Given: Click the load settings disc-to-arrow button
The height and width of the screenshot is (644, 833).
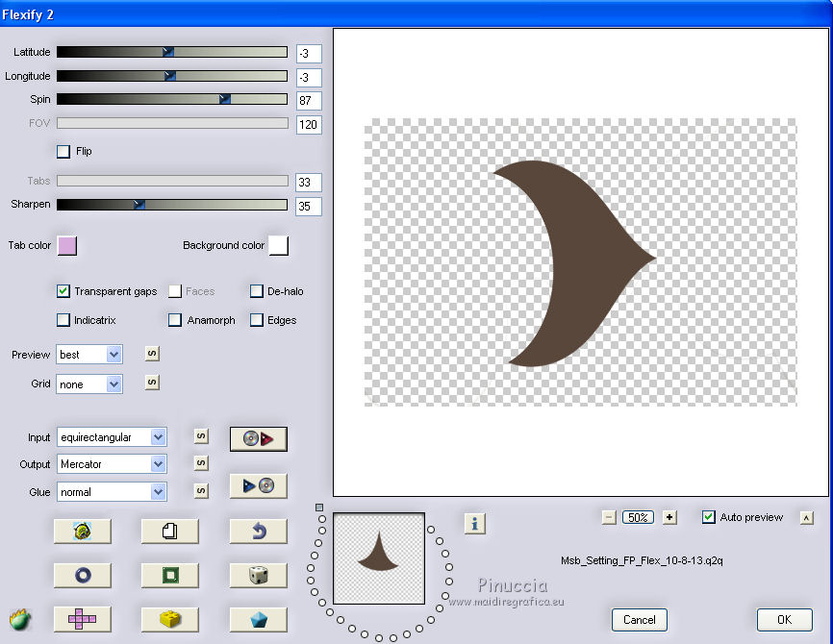Looking at the screenshot, I should pos(258,439).
